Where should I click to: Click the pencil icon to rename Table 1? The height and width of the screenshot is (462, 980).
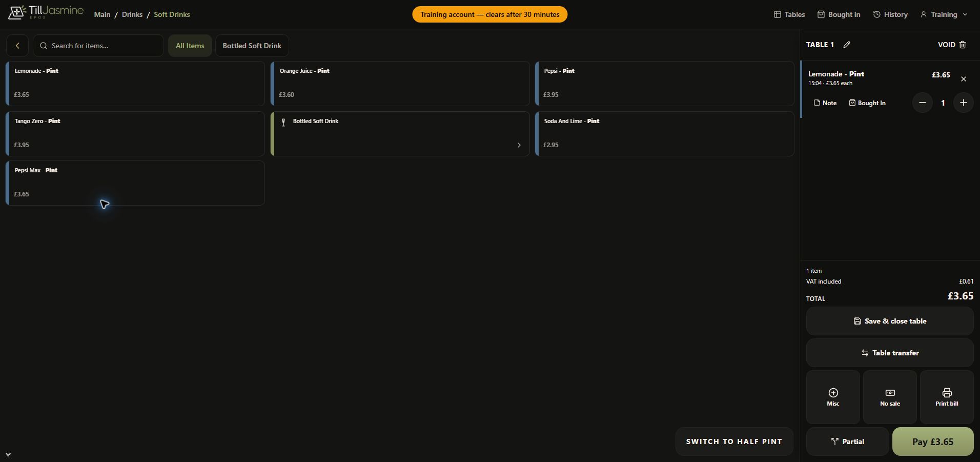point(847,45)
